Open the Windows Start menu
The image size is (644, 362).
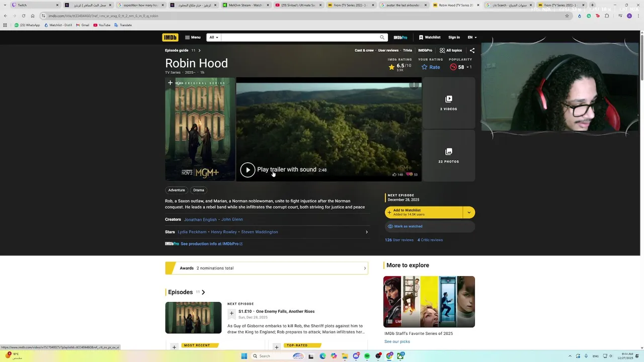(244, 356)
